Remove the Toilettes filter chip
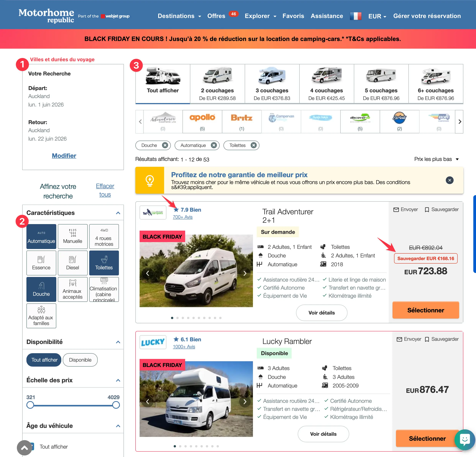 (253, 145)
